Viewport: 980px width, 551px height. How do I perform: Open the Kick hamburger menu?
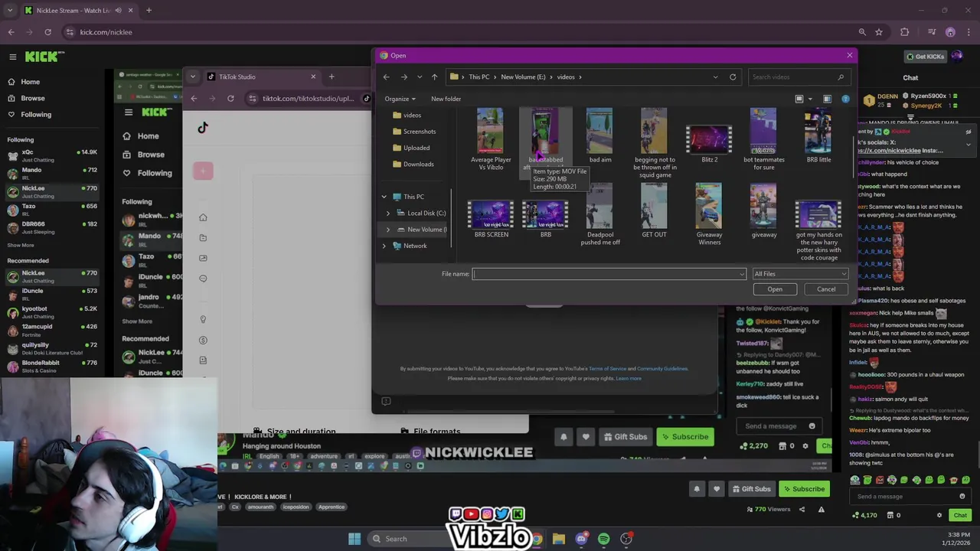pos(12,57)
